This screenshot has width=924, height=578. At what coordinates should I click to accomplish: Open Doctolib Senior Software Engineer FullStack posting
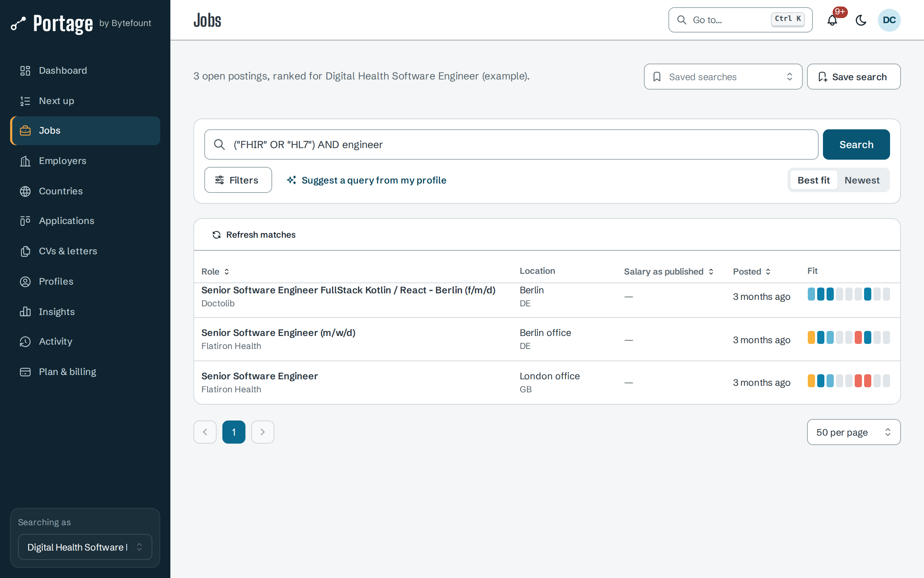point(348,290)
